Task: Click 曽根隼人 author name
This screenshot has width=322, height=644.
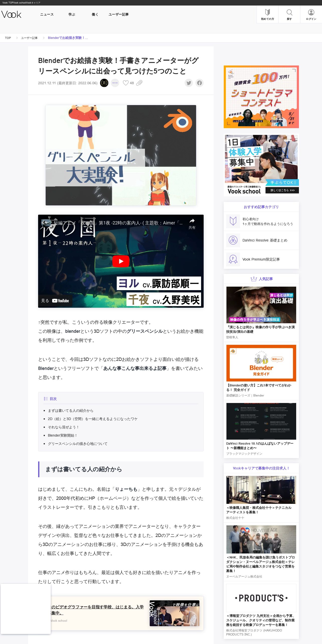Action: (232, 337)
